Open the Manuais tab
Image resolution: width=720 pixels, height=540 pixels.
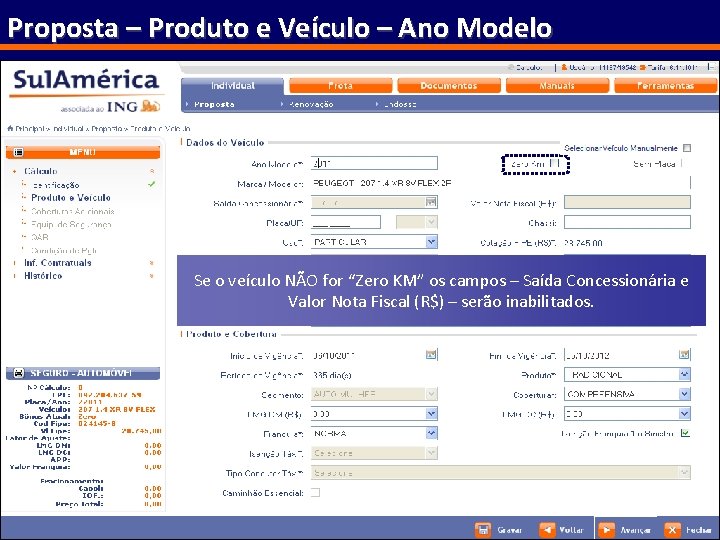pyautogui.click(x=557, y=86)
